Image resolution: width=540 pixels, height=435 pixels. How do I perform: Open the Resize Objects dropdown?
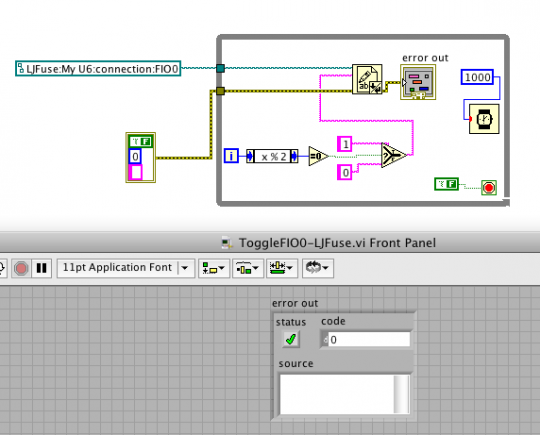281,268
